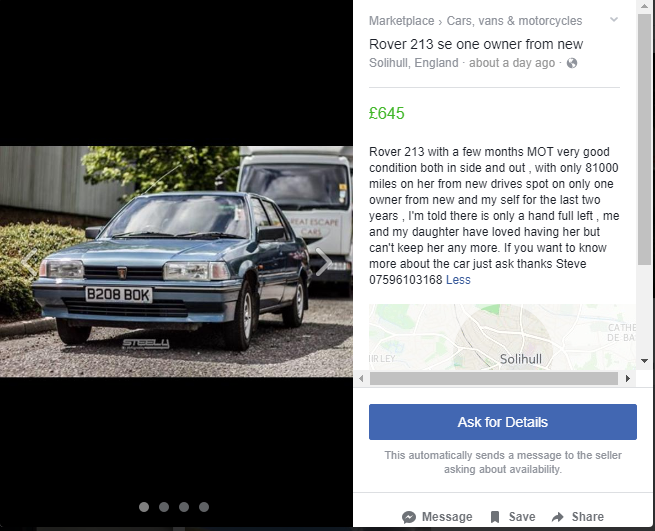Click the Messenger icon beside Message
Viewport: 655px width, 531px height.
tap(409, 517)
